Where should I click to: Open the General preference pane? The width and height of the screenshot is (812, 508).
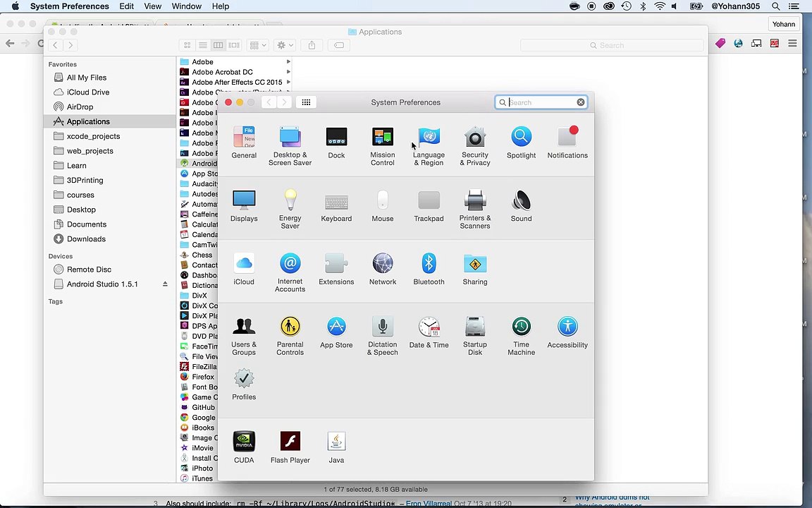pos(244,143)
